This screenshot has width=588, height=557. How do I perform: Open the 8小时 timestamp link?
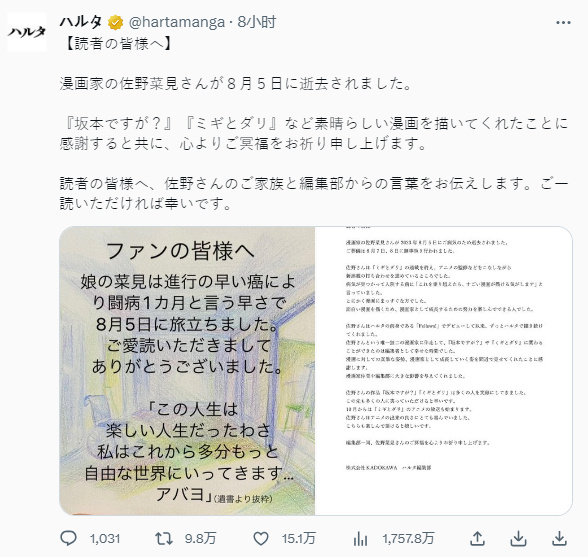(256, 23)
